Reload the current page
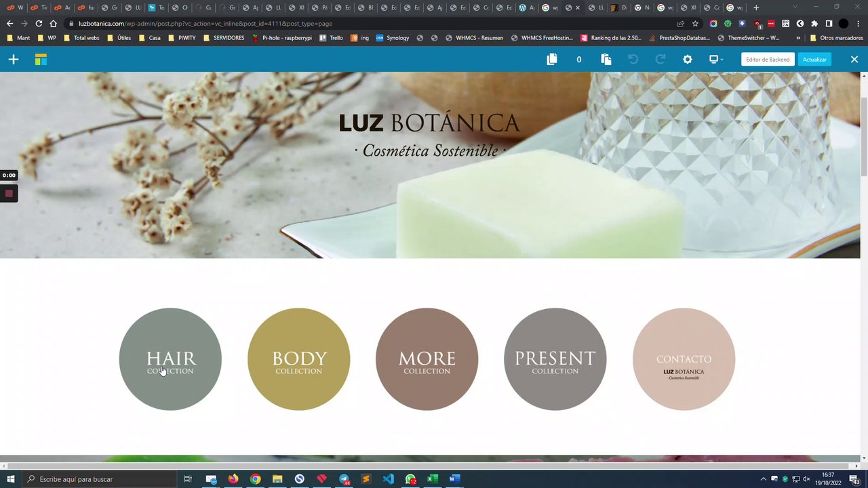The image size is (868, 488). pyautogui.click(x=39, y=23)
